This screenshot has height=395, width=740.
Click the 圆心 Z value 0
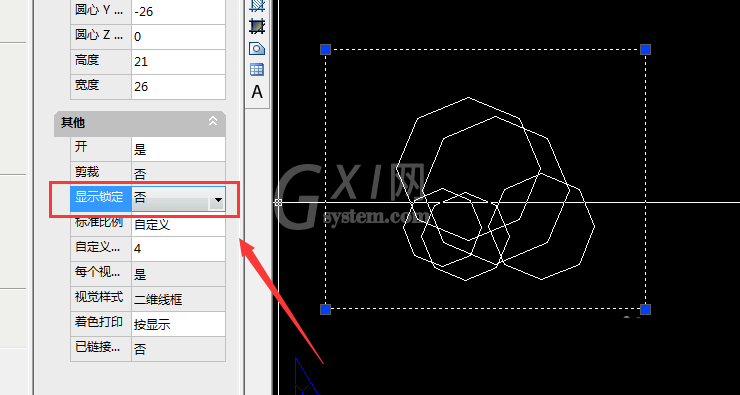coord(178,36)
